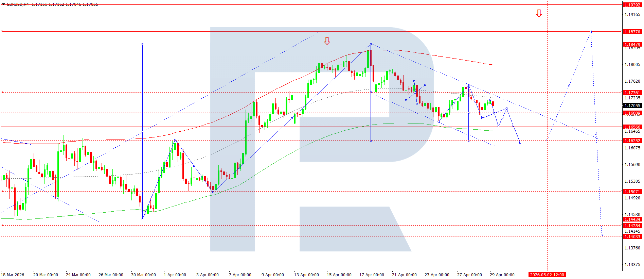Click the 27 Apr 00:00 time axis label
644x279 pixels.
(469, 275)
